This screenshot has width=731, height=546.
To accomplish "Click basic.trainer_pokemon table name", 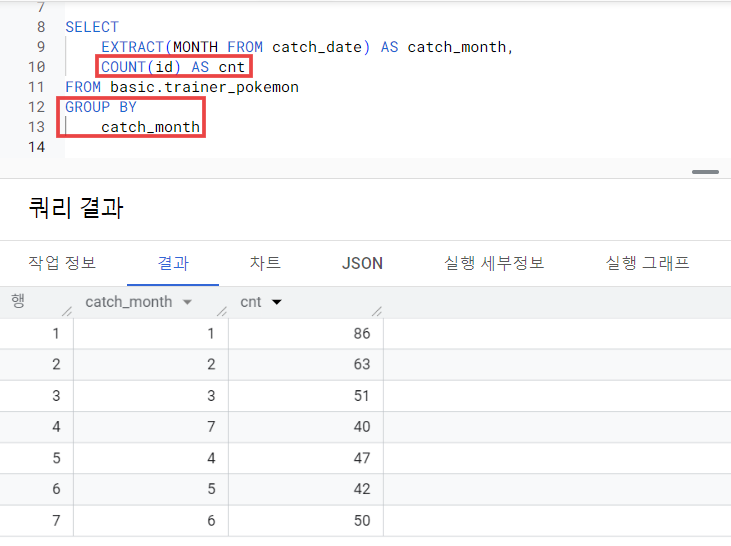I will (204, 87).
